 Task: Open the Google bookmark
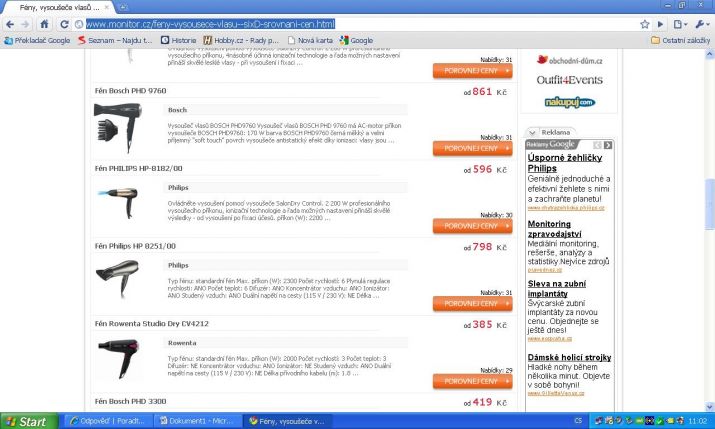[356, 40]
